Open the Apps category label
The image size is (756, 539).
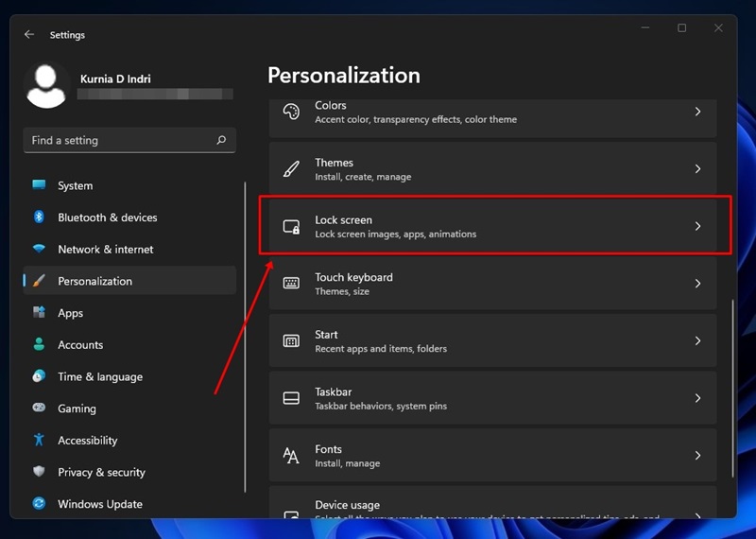tap(70, 313)
